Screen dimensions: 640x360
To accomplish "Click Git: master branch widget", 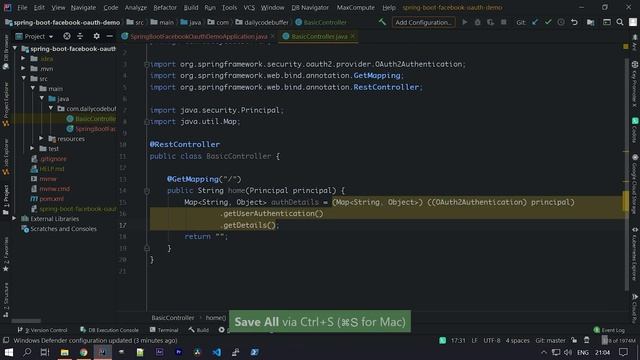I will [550, 340].
